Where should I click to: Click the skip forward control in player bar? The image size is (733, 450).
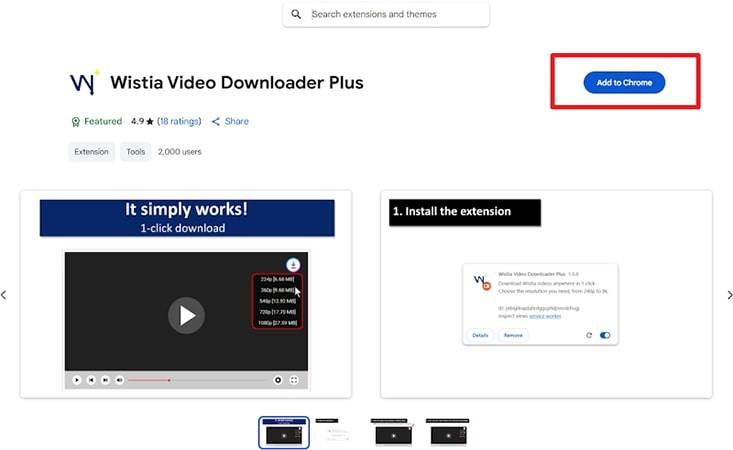click(106, 380)
